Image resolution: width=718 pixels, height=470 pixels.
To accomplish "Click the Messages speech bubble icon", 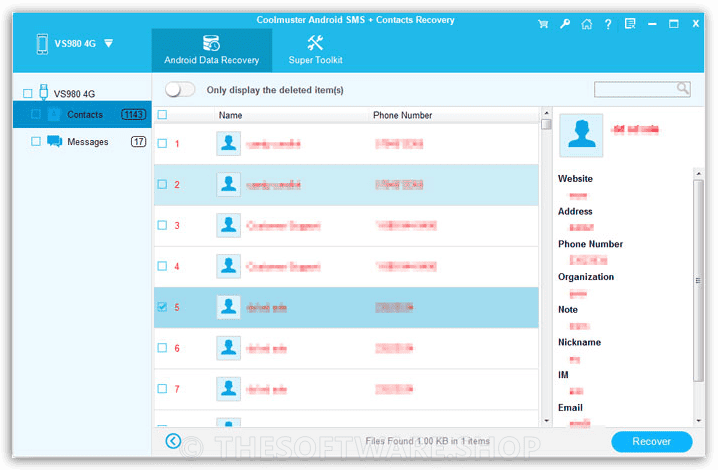I will [54, 141].
